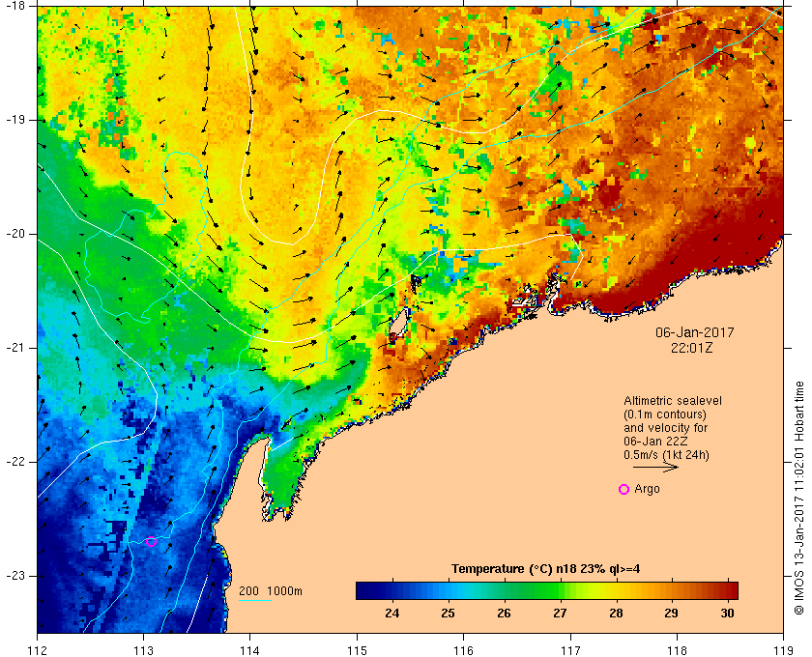Click the 'Altimetric sealevel' legend text
The height and width of the screenshot is (657, 812).
[673, 401]
